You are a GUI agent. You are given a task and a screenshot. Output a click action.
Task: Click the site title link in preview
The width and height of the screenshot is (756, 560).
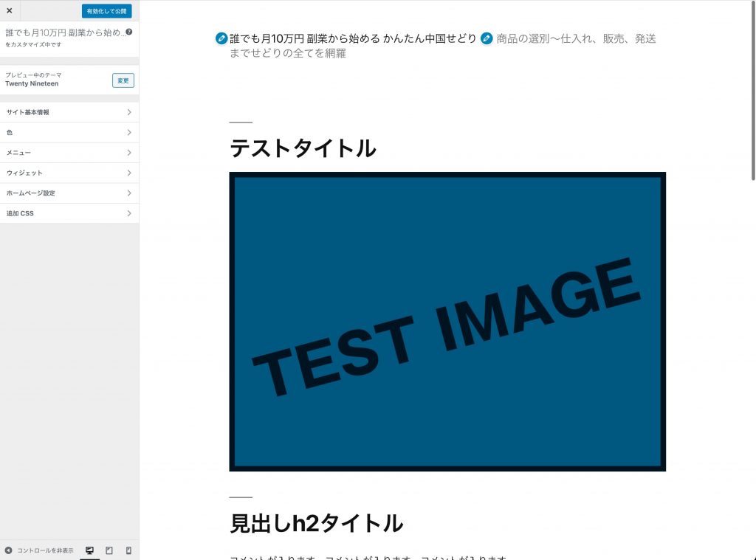353,38
